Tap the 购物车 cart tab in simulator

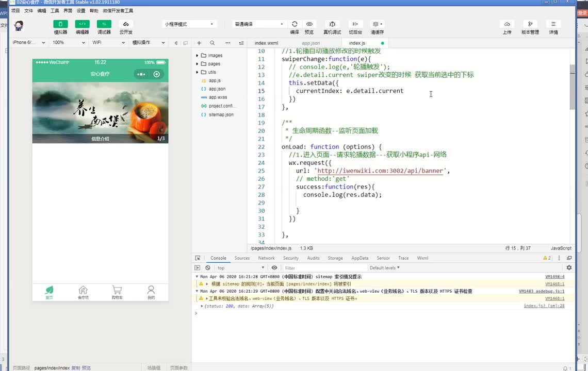point(117,293)
